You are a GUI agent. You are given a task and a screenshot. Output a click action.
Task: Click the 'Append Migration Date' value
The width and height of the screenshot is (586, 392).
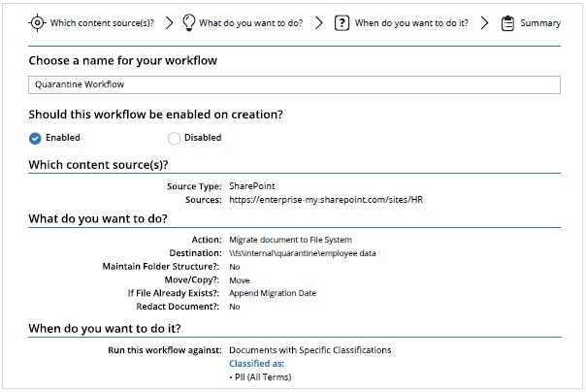[273, 293]
